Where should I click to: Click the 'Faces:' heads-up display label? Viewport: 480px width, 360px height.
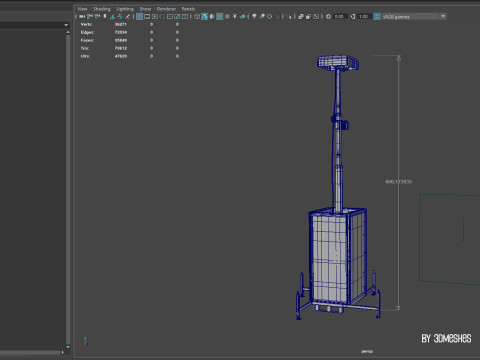pyautogui.click(x=87, y=40)
